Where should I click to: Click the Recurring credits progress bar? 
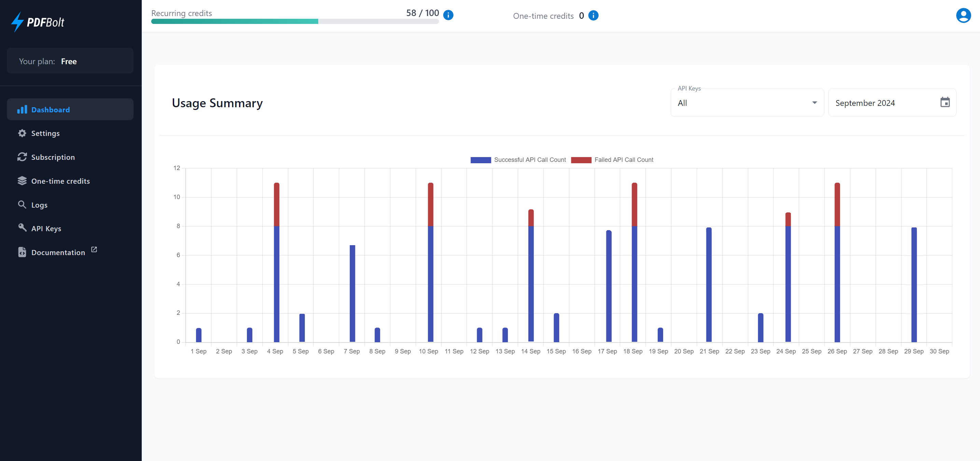(x=295, y=21)
